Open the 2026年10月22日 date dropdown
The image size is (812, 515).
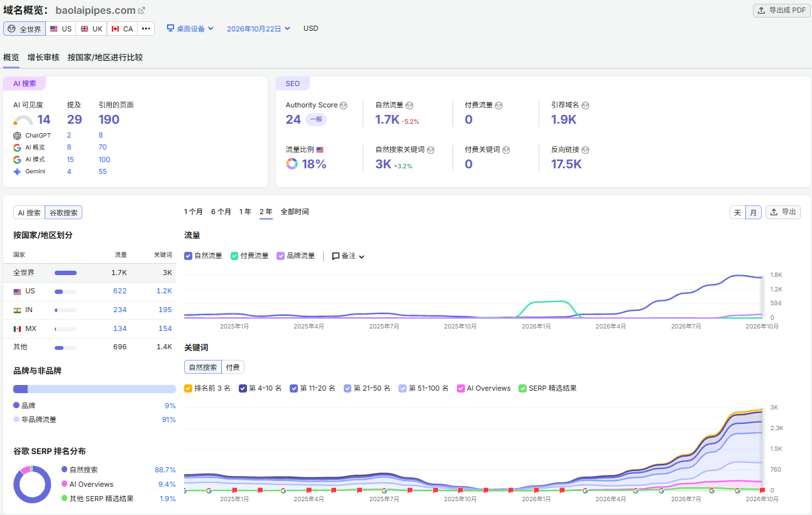click(258, 28)
